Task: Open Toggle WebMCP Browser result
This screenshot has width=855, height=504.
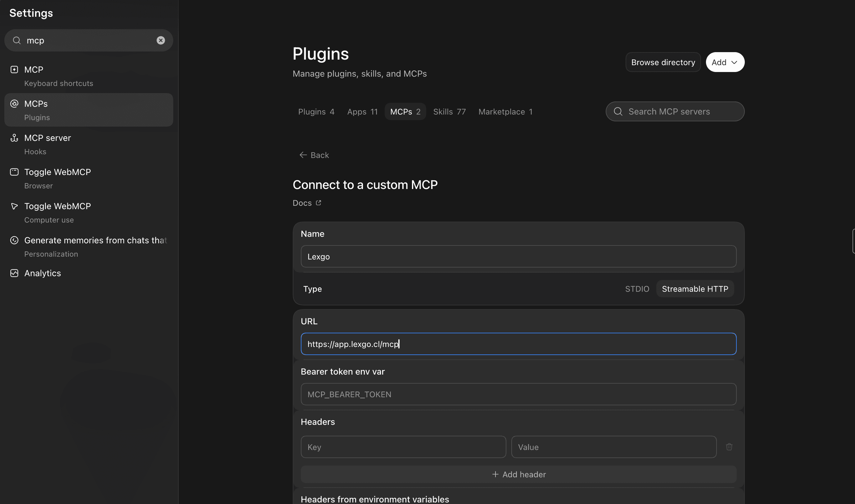Action: 89,178
